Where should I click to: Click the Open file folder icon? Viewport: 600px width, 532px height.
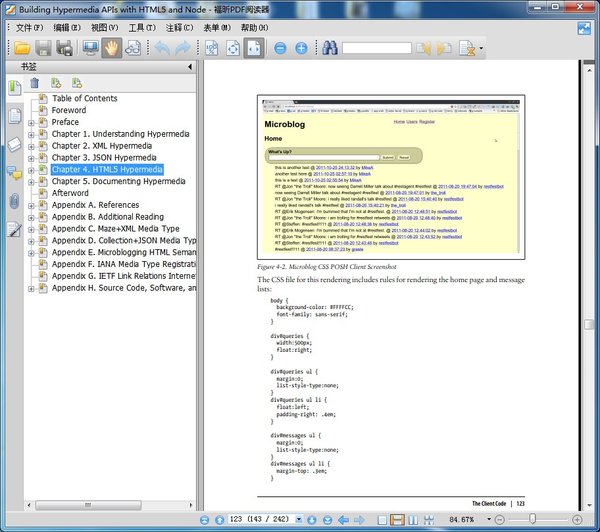click(x=21, y=47)
